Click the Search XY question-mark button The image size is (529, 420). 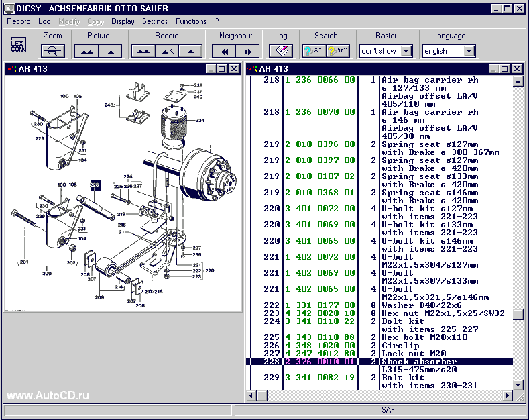(314, 51)
